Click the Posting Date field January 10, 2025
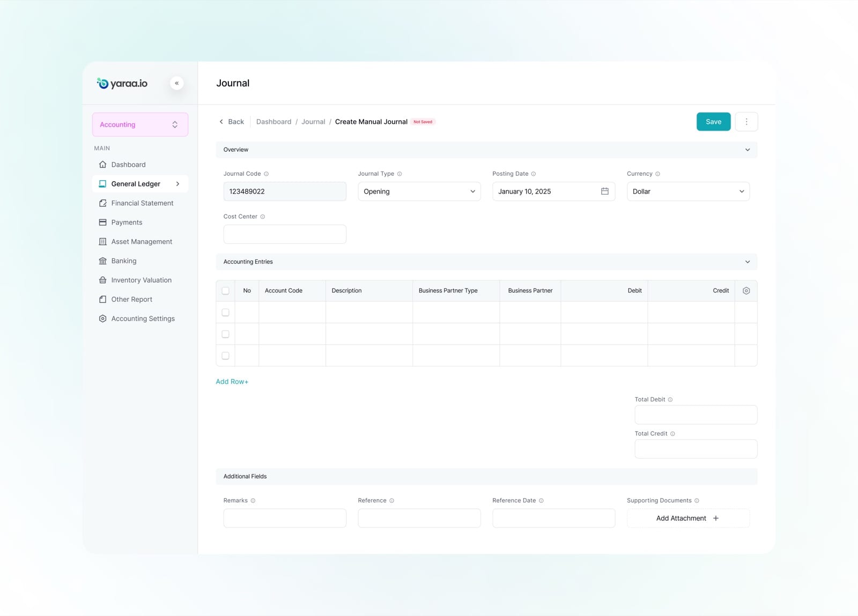Screen dimensions: 858x616 pos(553,191)
